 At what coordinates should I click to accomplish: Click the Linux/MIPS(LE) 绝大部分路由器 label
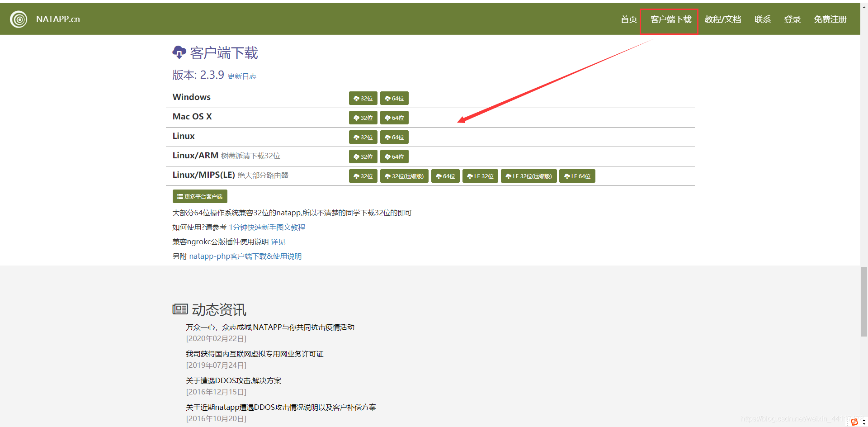pyautogui.click(x=230, y=175)
